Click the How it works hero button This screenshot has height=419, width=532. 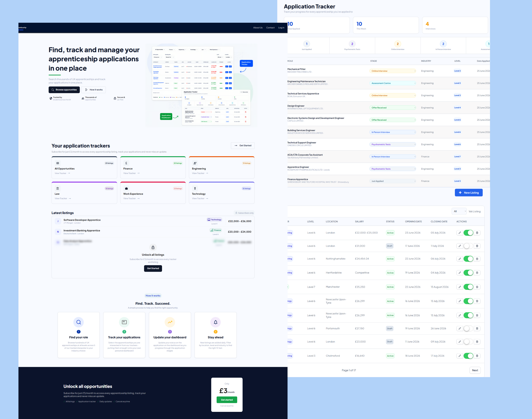(x=93, y=90)
